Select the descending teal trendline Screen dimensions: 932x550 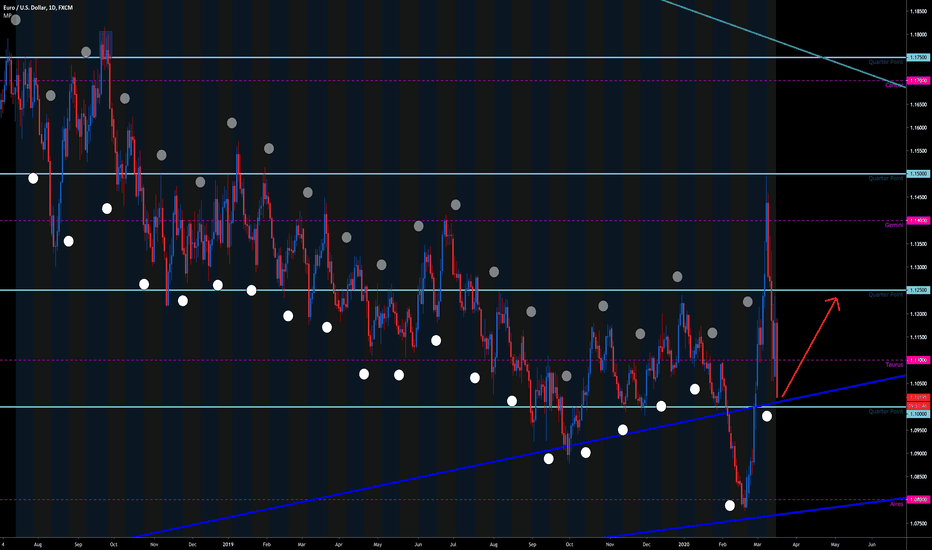pyautogui.click(x=783, y=44)
